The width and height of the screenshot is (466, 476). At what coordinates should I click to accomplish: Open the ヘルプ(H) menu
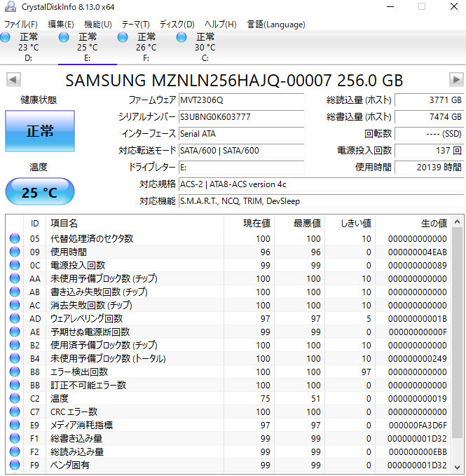pyautogui.click(x=221, y=25)
